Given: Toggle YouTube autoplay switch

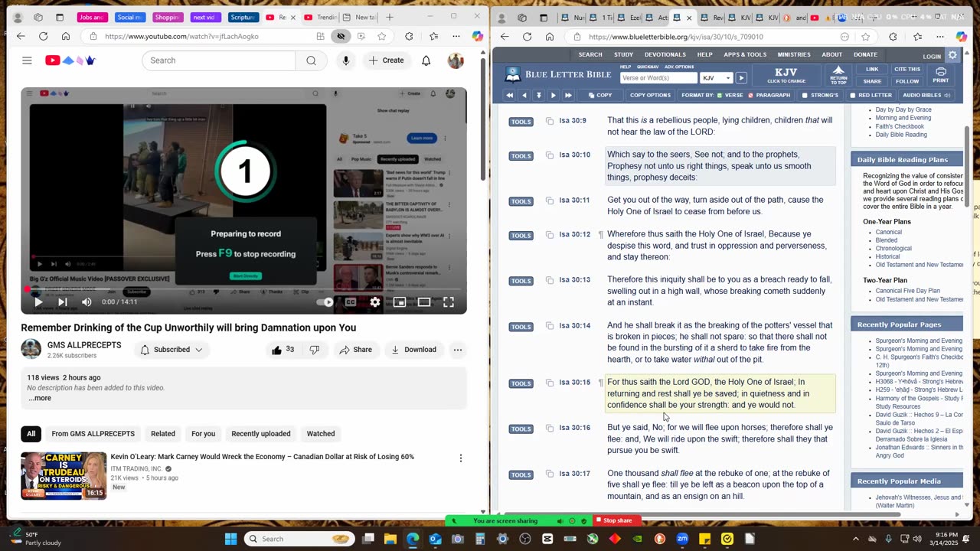Looking at the screenshot, I should pos(325,302).
